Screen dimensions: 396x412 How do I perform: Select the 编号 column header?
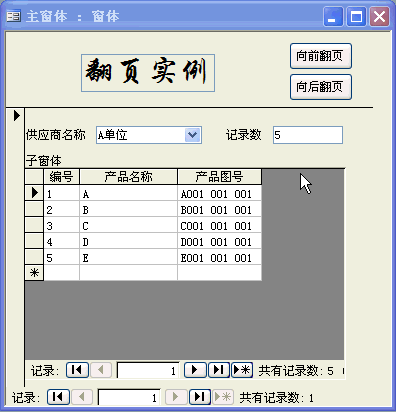61,177
